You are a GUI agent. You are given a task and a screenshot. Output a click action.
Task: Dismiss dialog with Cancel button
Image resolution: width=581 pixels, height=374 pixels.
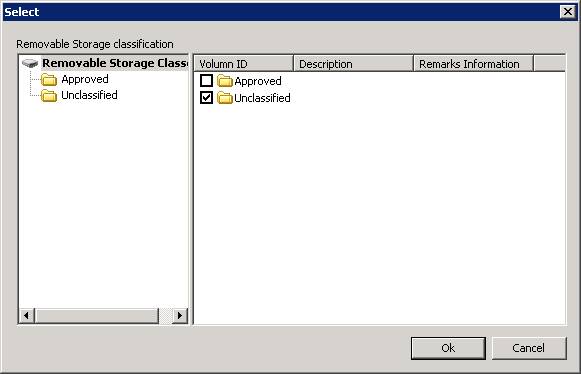(529, 348)
